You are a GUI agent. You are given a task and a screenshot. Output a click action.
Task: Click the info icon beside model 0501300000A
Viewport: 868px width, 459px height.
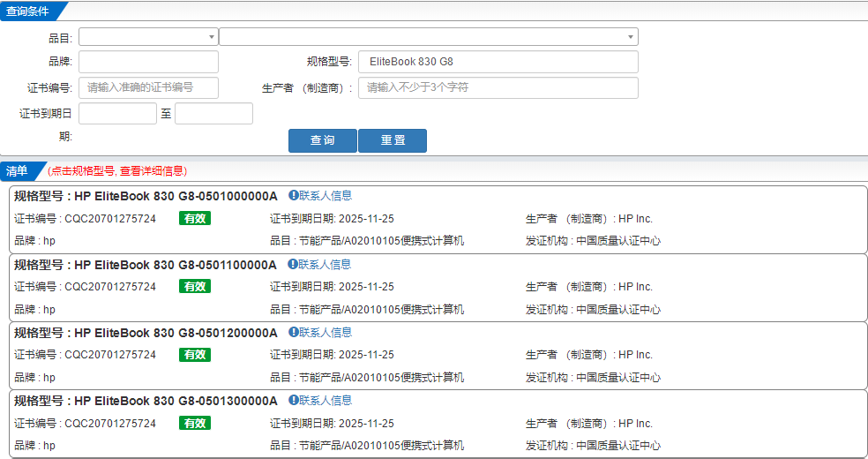tap(294, 401)
